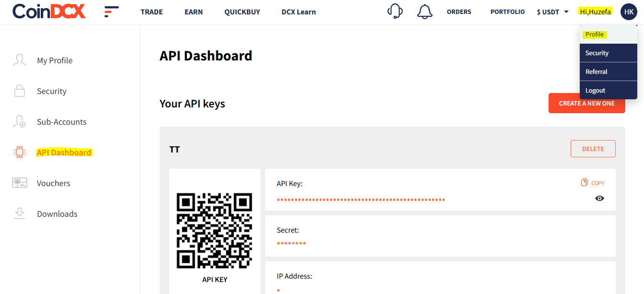This screenshot has width=644, height=294.
Task: Expand the $ USDT currency dropdown
Action: [552, 12]
